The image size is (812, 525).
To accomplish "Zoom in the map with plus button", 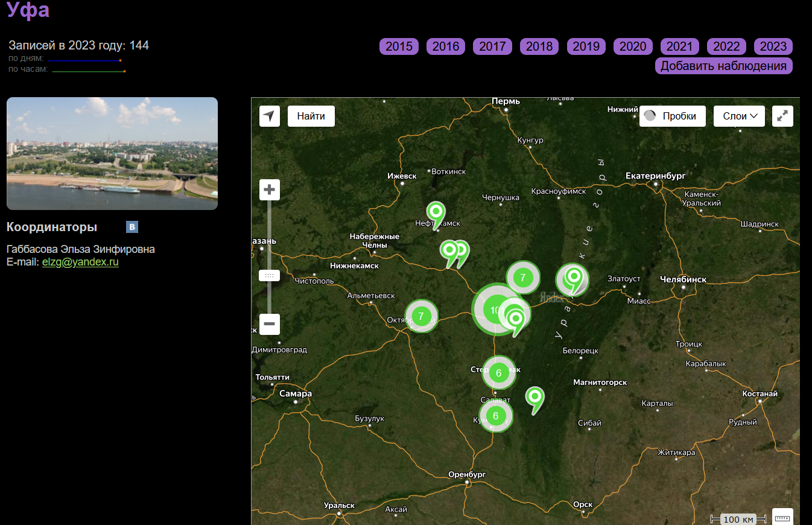I will (x=270, y=189).
